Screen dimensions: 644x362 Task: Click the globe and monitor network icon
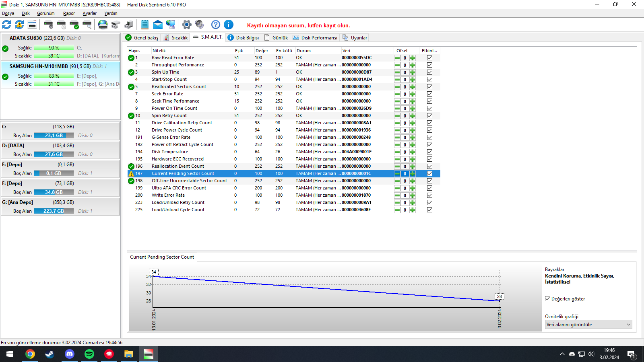pos(171,25)
